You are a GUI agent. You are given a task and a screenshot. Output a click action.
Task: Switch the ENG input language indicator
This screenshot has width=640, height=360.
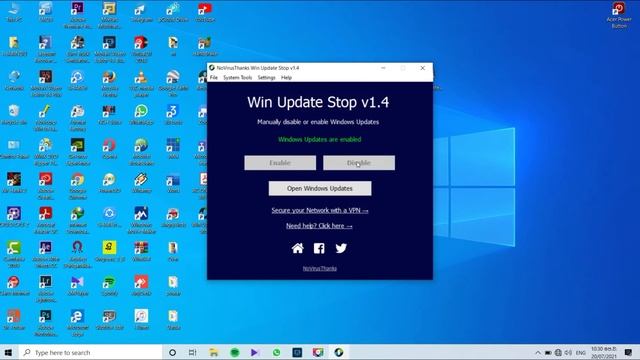click(x=580, y=353)
